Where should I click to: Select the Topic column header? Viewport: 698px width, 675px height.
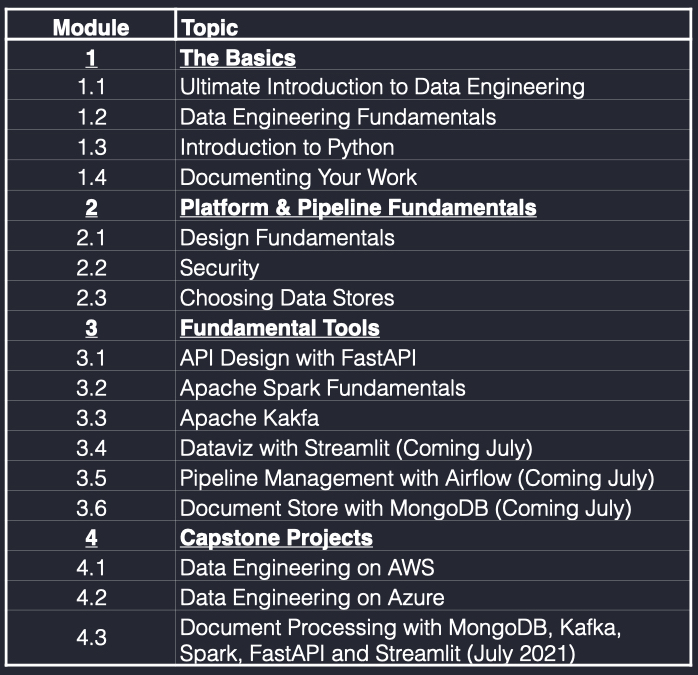tap(210, 28)
